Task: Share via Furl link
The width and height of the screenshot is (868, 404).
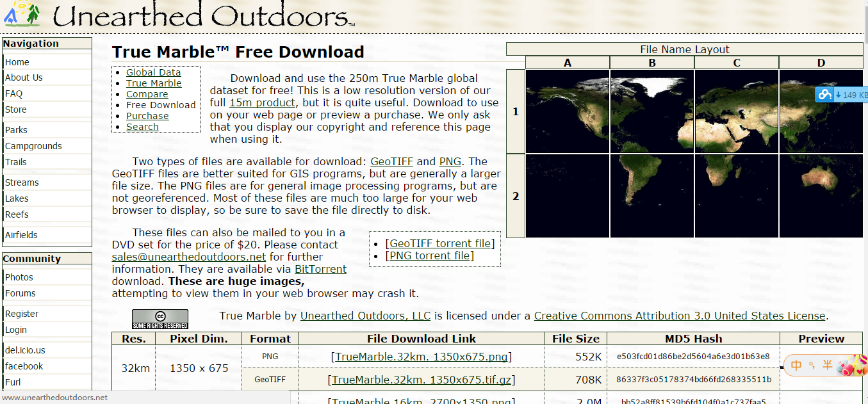Action: point(13,382)
